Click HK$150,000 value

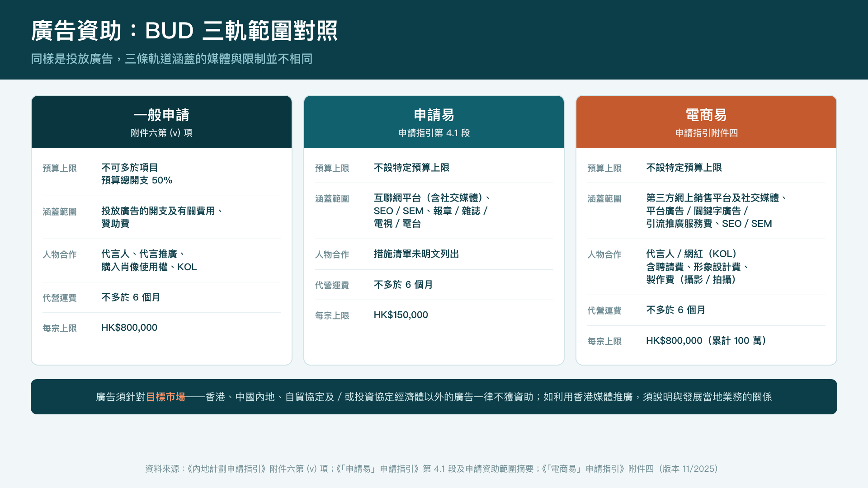(x=401, y=315)
